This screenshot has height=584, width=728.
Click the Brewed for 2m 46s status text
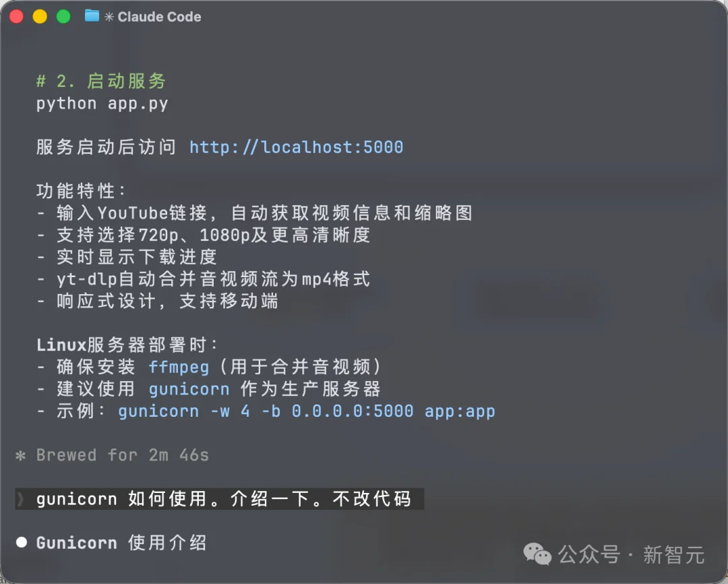123,455
